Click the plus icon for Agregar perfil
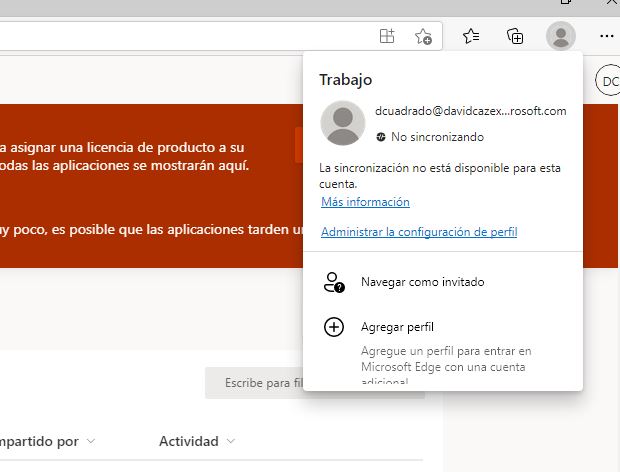The height and width of the screenshot is (472, 620). pyautogui.click(x=334, y=327)
